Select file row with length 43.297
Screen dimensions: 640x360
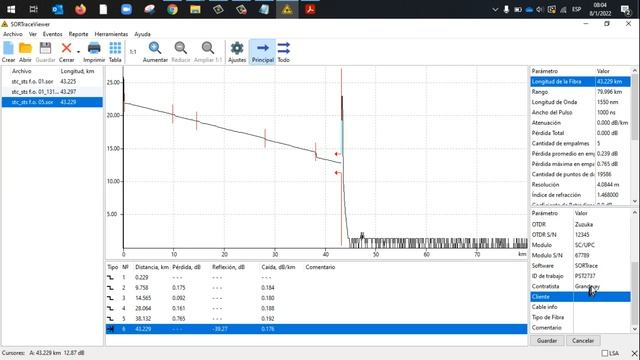(x=52, y=92)
